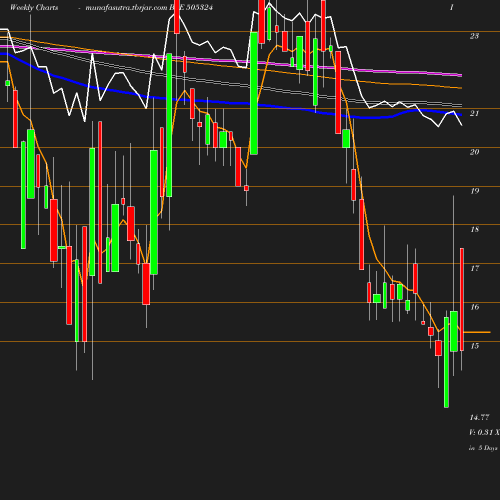
Task: Select the munafasutra.tbrjar.com BSE 505324 label
Action: (x=149, y=7)
